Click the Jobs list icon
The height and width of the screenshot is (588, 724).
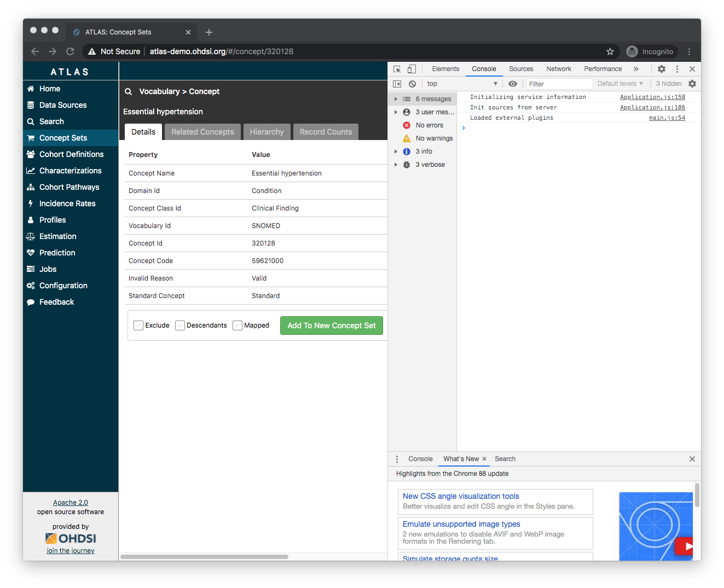tap(31, 269)
